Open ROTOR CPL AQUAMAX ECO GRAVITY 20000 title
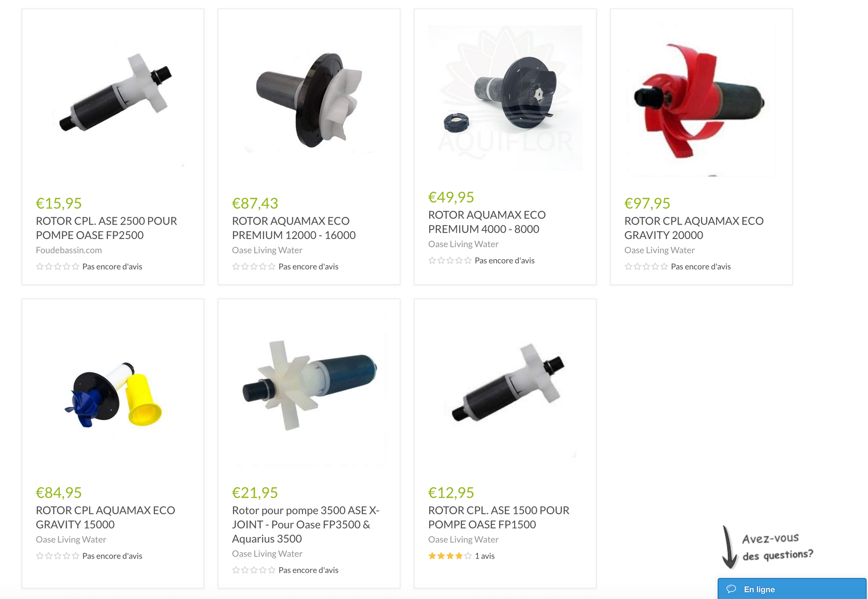The height and width of the screenshot is (599, 868). pyautogui.click(x=694, y=228)
